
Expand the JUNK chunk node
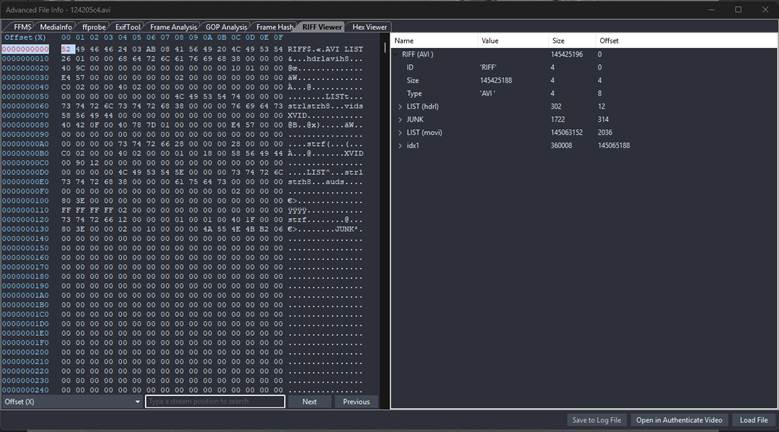click(400, 120)
